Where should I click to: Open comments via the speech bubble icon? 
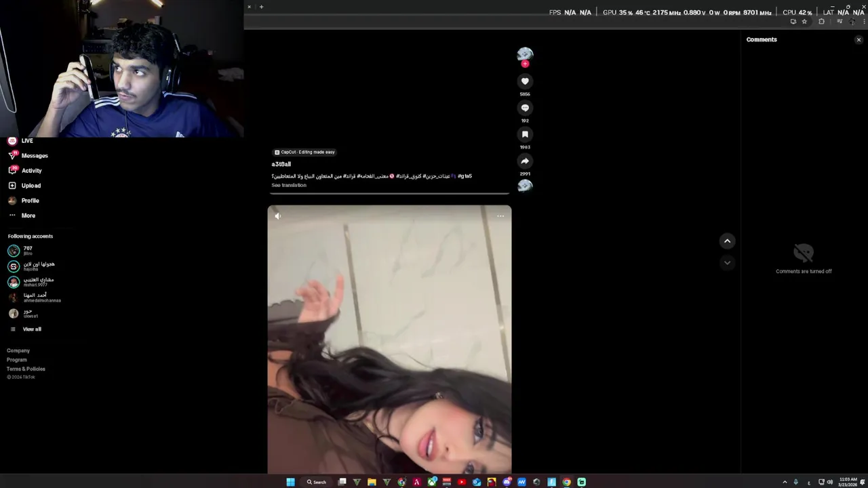coord(525,108)
